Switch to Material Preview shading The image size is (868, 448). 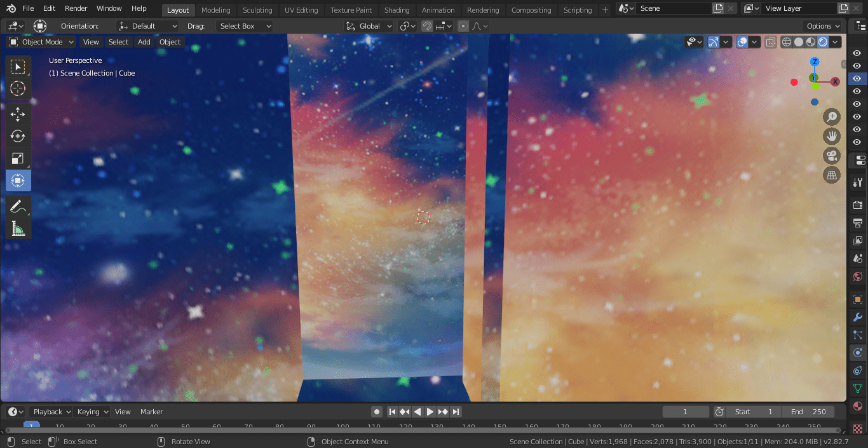(x=811, y=42)
